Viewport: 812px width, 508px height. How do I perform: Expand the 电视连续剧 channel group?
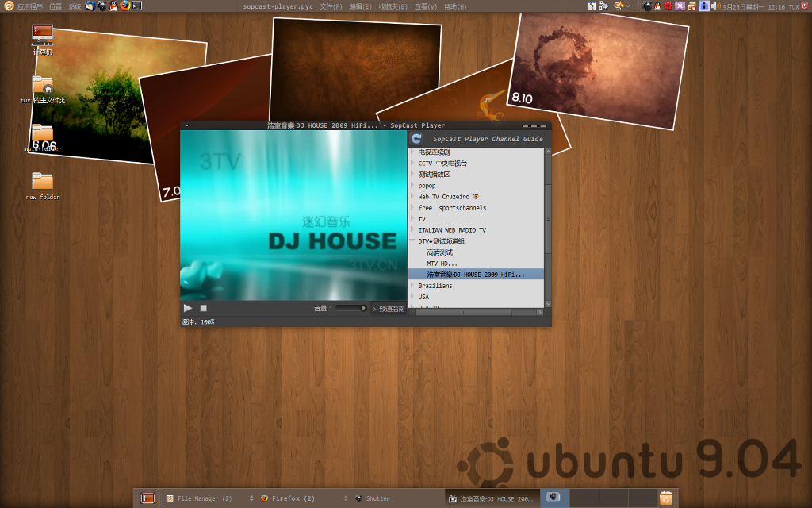pyautogui.click(x=412, y=152)
